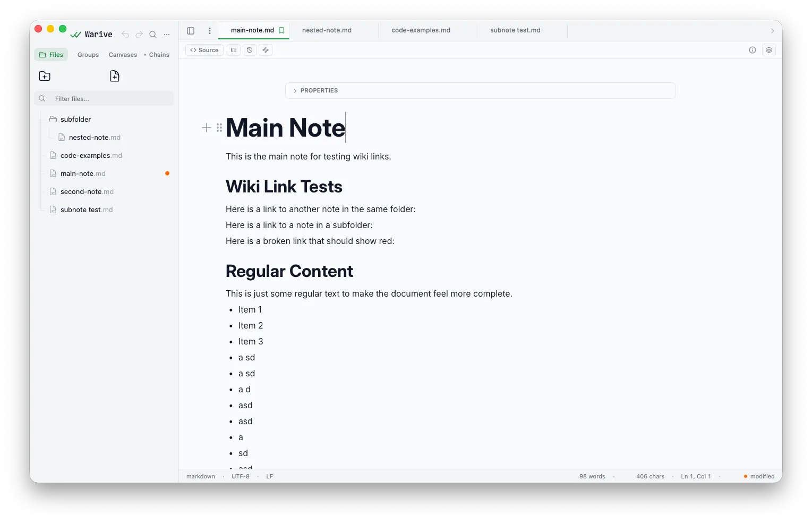Screen dimensions: 812x522
Task: Click the plus icon beside Main Note heading
Action: click(207, 128)
